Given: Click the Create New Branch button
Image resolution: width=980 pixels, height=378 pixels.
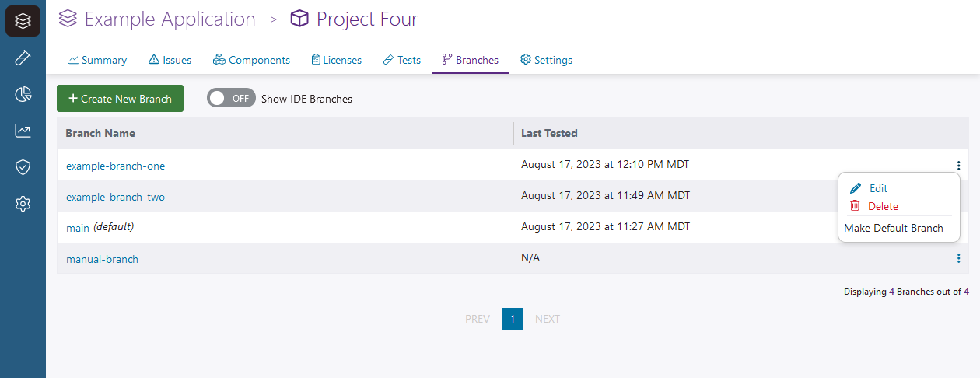Looking at the screenshot, I should [120, 99].
